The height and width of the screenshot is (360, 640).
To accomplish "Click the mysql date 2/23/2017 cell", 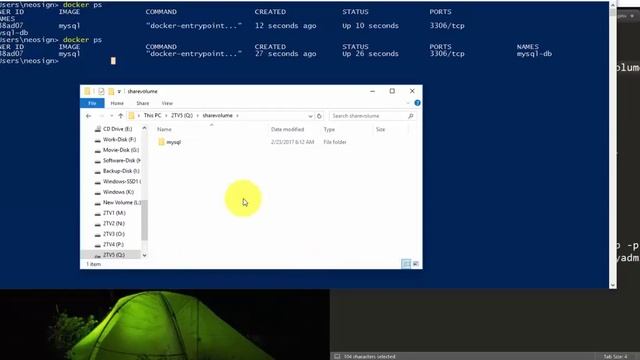I will click(x=292, y=142).
